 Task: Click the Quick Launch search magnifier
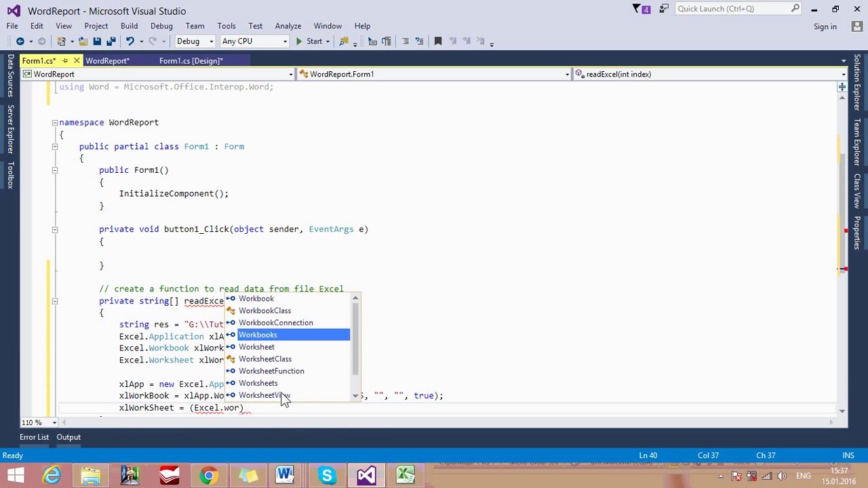point(795,9)
